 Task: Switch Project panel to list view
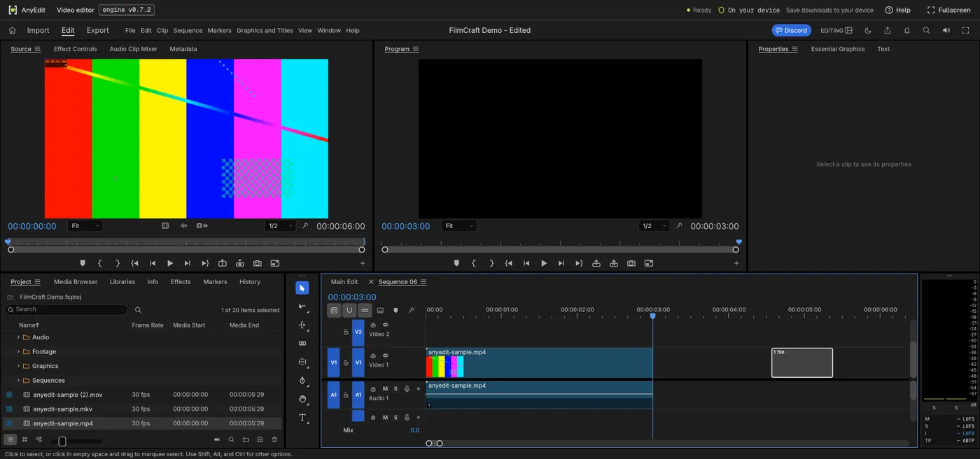point(10,439)
